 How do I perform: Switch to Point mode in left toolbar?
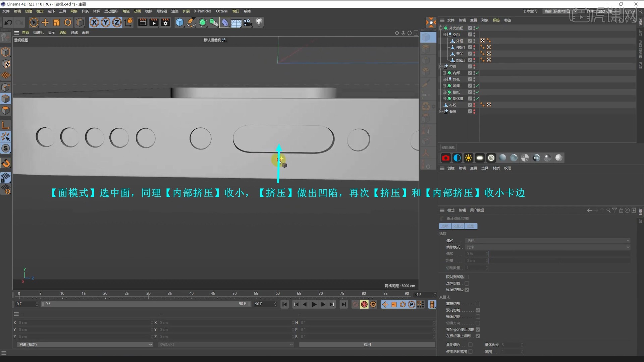tap(6, 87)
